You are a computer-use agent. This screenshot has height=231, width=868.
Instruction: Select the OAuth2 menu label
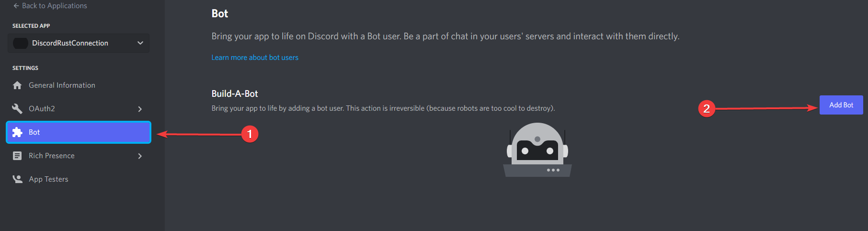42,109
